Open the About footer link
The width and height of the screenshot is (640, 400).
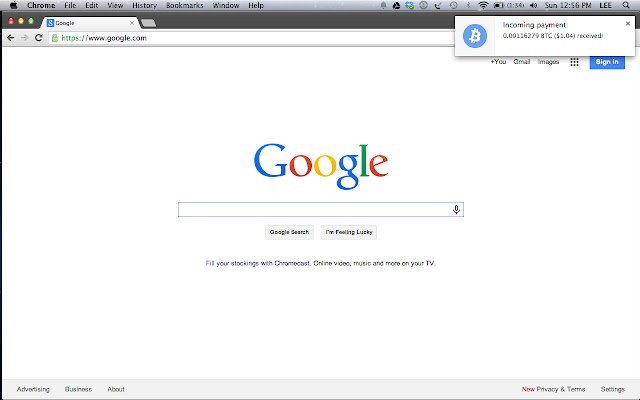click(x=116, y=389)
